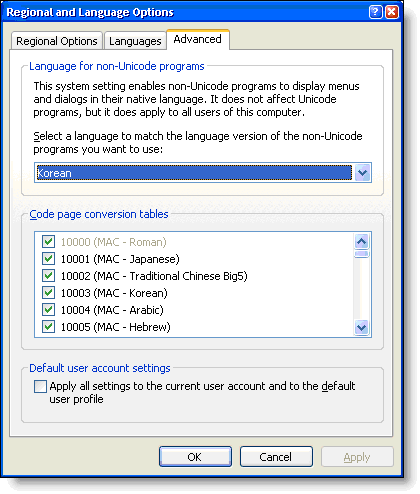
Task: Enable apply all settings to default user profile
Action: (x=40, y=387)
